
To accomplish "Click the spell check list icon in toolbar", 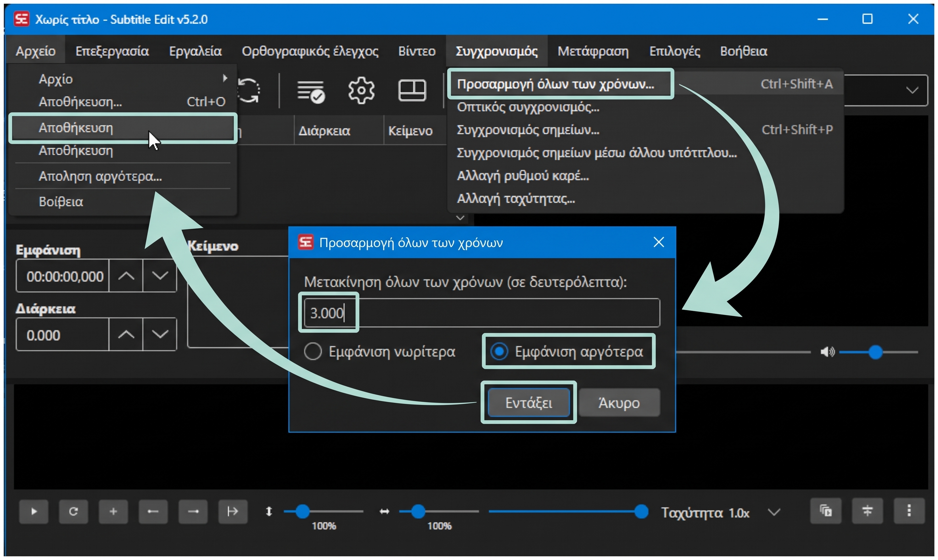I will 311,91.
